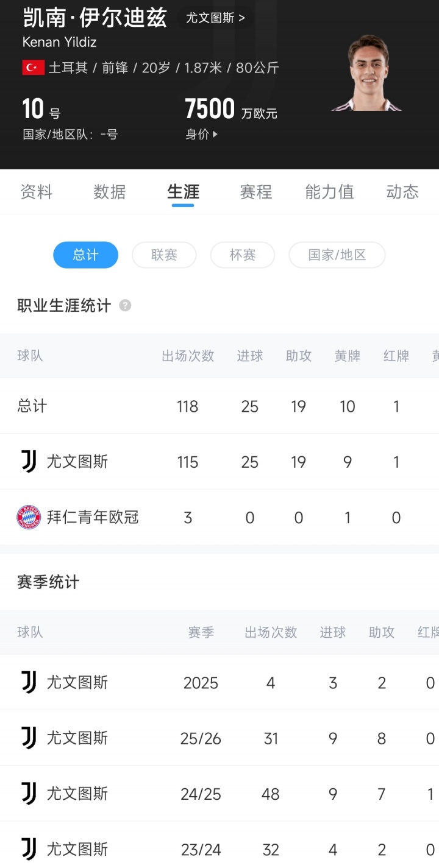Image resolution: width=439 pixels, height=868 pixels.
Task: Switch to the 资料 tab
Action: [37, 192]
